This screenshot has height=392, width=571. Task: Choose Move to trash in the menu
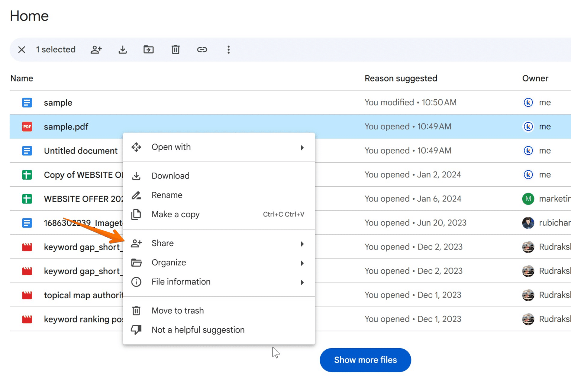pos(177,311)
